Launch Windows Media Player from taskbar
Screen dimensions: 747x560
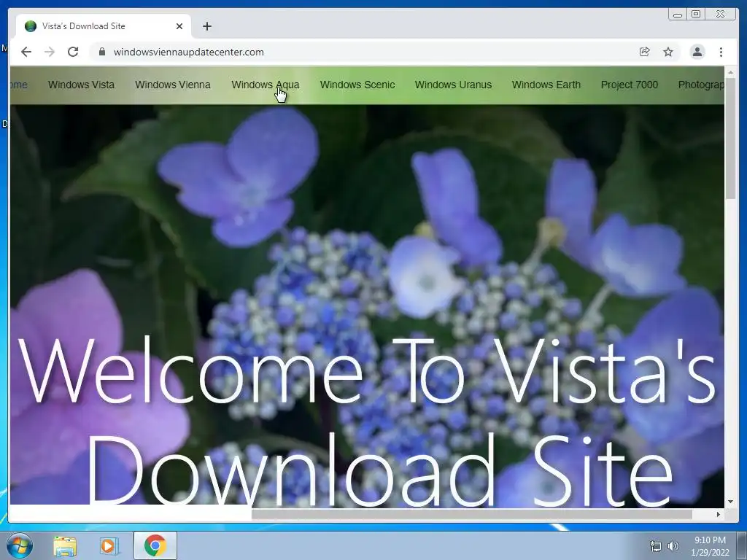click(x=109, y=545)
